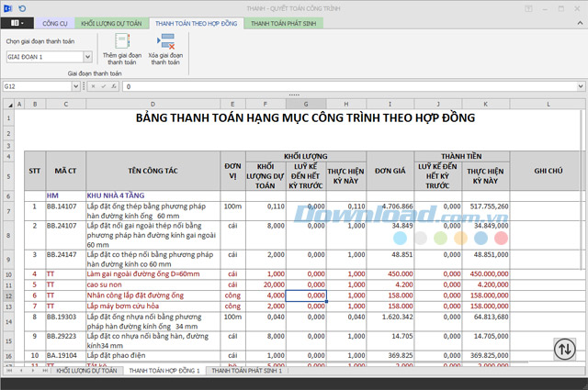Select column G header
This screenshot has height=390, width=588.
306,105
